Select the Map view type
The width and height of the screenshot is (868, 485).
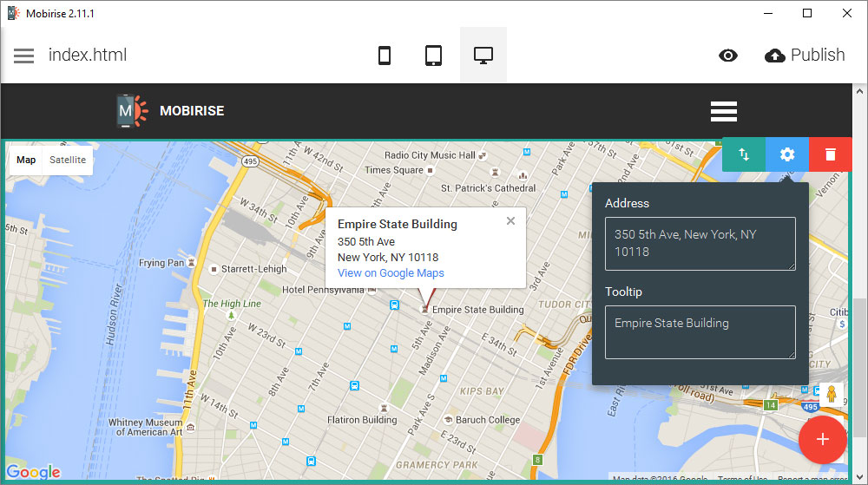[26, 161]
